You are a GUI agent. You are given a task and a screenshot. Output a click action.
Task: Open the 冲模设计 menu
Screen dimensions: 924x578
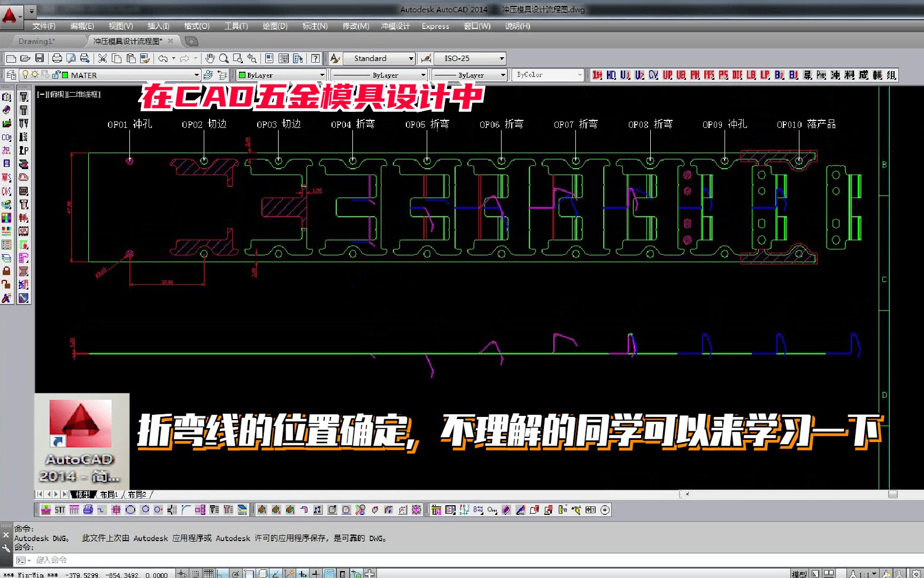pyautogui.click(x=396, y=26)
